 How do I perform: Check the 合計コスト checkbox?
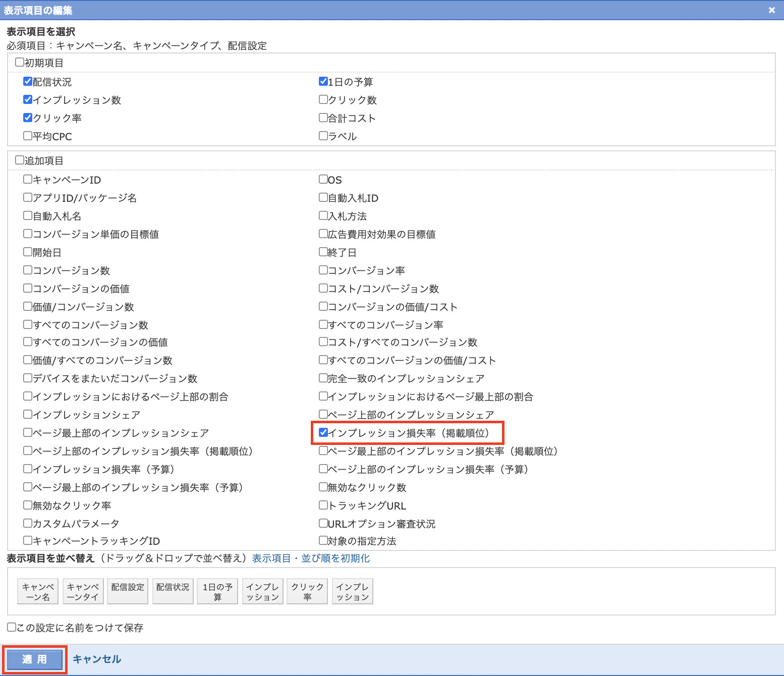(x=323, y=118)
